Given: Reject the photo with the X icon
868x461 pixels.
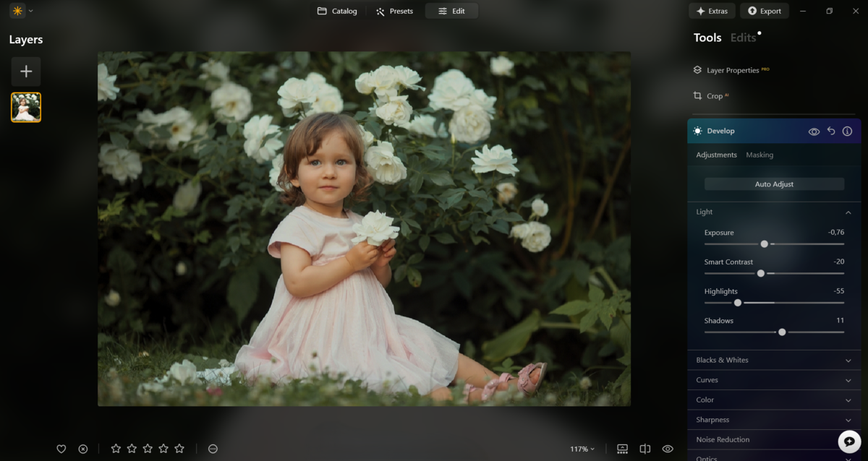Looking at the screenshot, I should [x=83, y=449].
